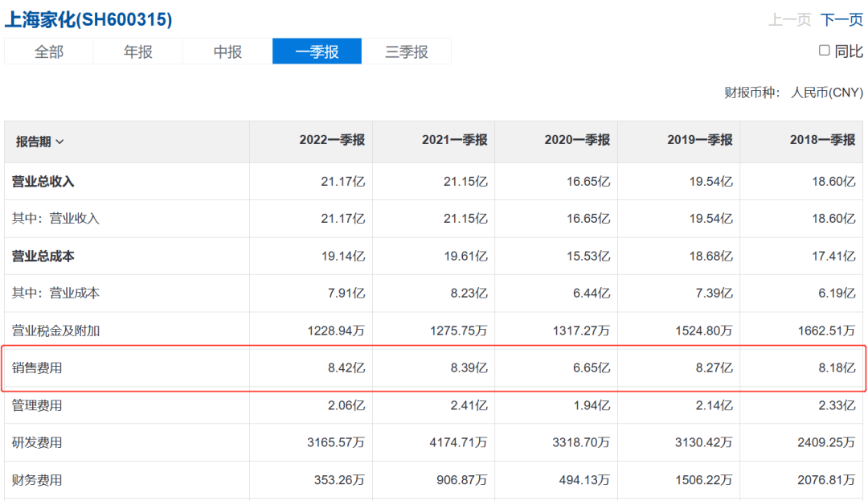This screenshot has height=501, width=868.
Task: Click the 营业总成本 row label
Action: pos(43,257)
